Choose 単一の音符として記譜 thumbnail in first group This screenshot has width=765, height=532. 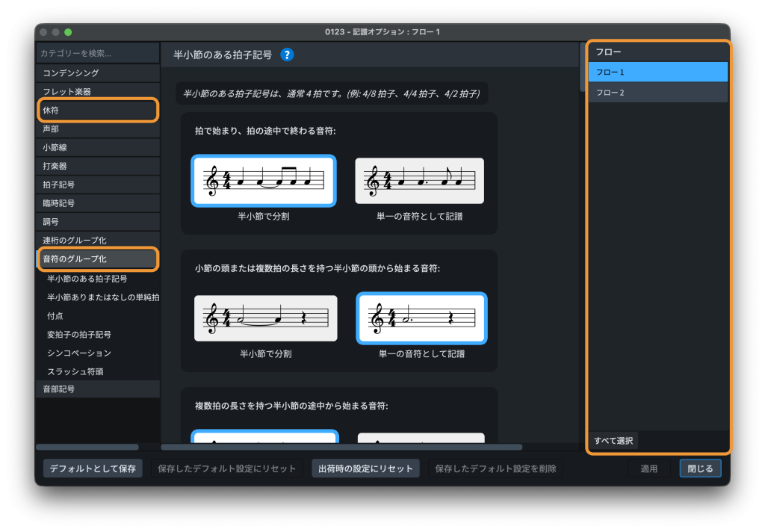419,181
